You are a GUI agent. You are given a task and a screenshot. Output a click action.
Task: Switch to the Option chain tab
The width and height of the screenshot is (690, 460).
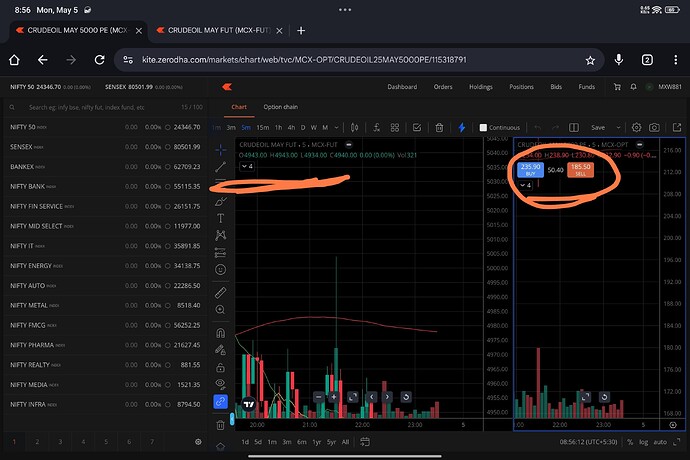[x=281, y=106]
